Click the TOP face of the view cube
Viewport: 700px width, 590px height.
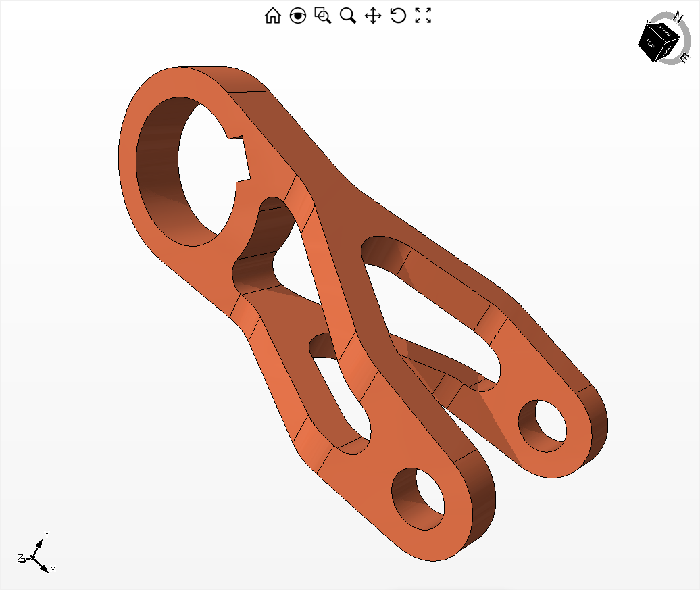[x=651, y=44]
